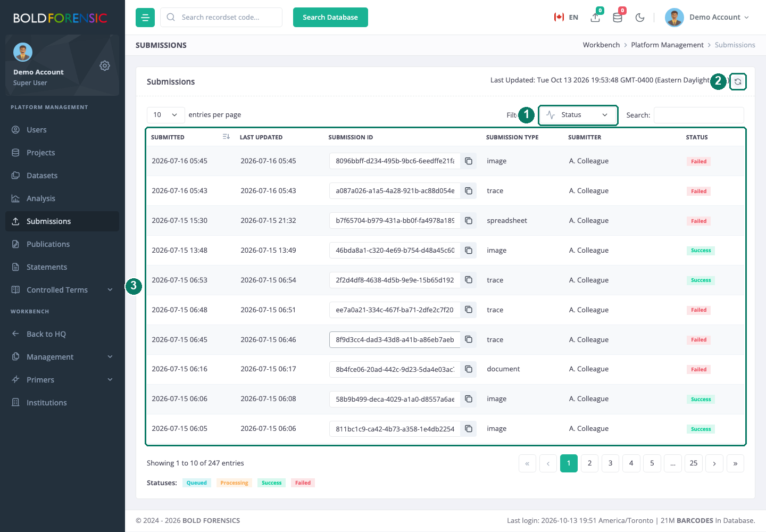Open account settings gear in sidebar

[x=105, y=65]
